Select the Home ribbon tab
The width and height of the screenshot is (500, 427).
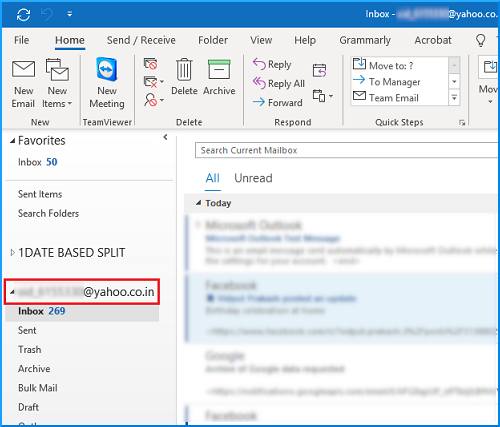point(70,40)
